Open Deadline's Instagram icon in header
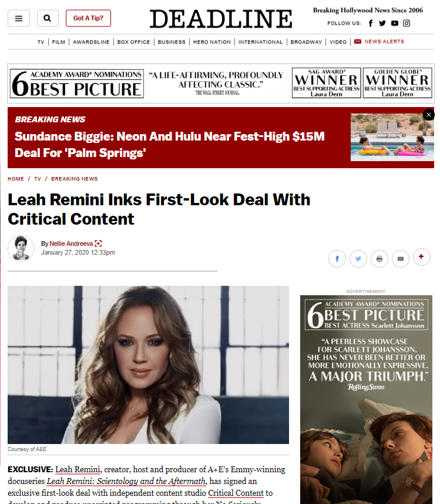Image resolution: width=440 pixels, height=504 pixels. [x=407, y=23]
